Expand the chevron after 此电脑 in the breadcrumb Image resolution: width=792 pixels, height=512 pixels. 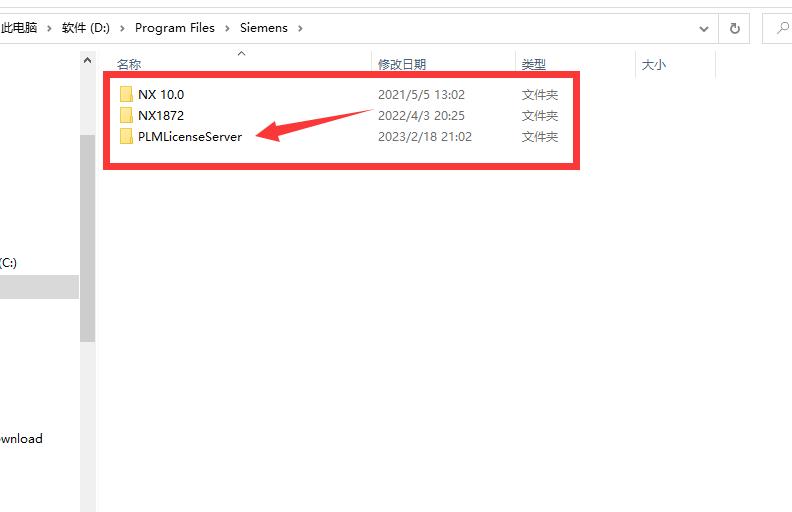pos(49,28)
